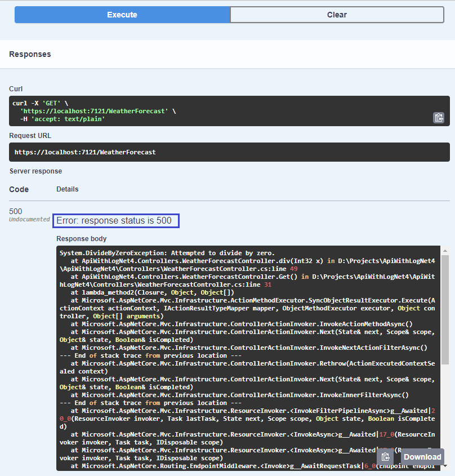Click the Server response label
455x476 pixels.
point(36,171)
